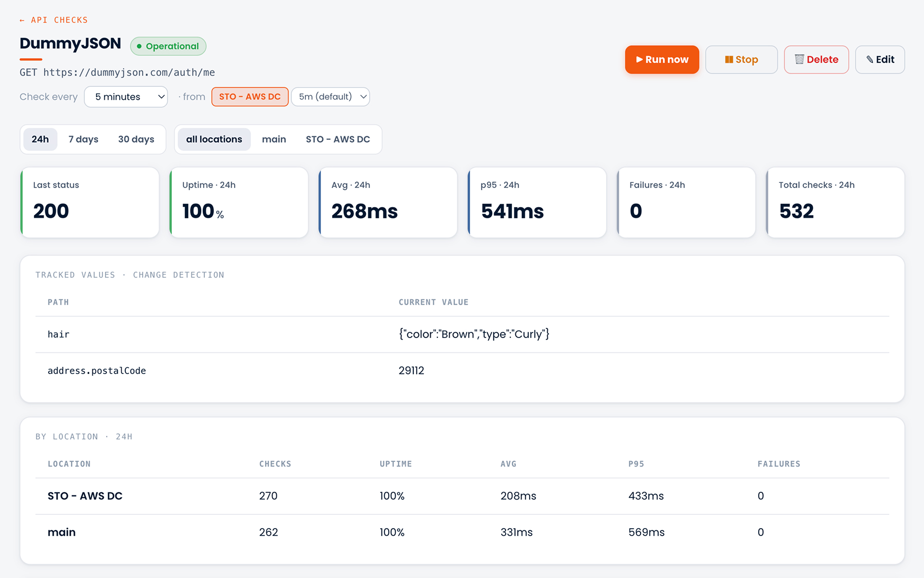Click the P95 column header

(x=636, y=464)
